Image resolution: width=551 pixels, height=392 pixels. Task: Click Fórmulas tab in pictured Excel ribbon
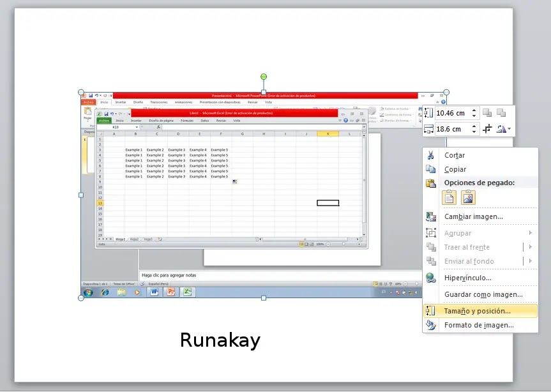tap(187, 121)
